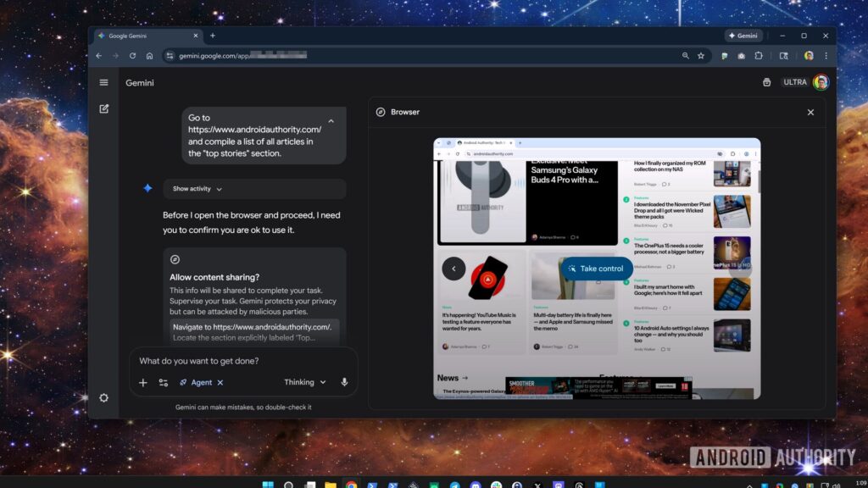
Task: Open the Gemini main menu hamburger
Action: [x=103, y=82]
